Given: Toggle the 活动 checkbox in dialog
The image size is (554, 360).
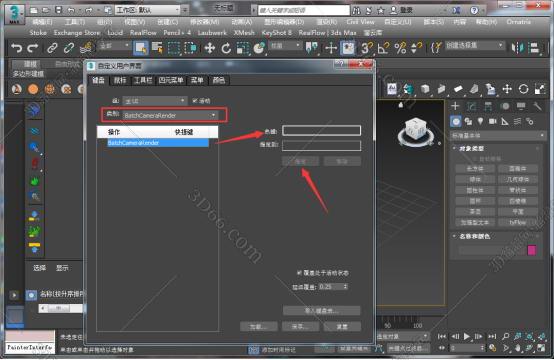Looking at the screenshot, I should pyautogui.click(x=195, y=101).
